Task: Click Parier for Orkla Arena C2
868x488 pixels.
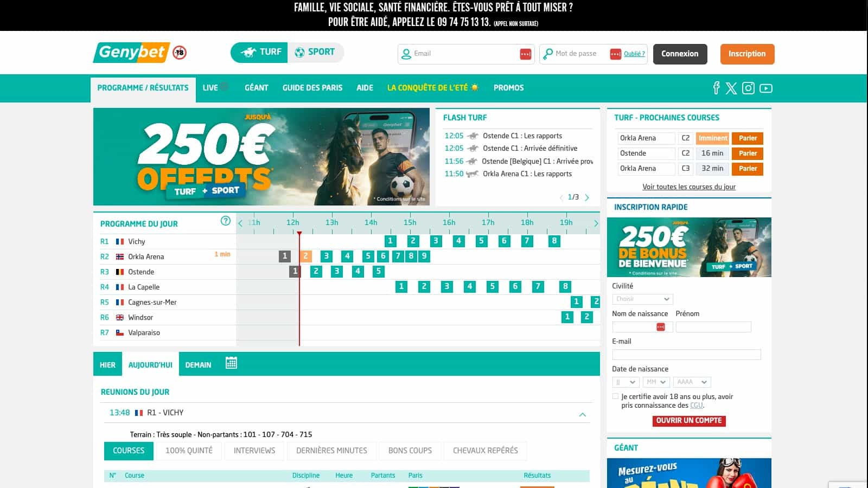Action: pos(748,138)
